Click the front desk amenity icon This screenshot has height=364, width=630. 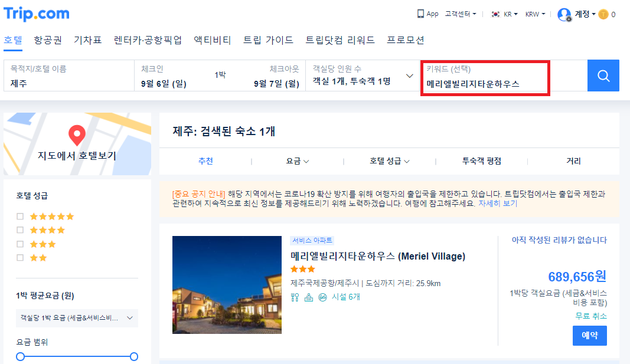pos(309,297)
